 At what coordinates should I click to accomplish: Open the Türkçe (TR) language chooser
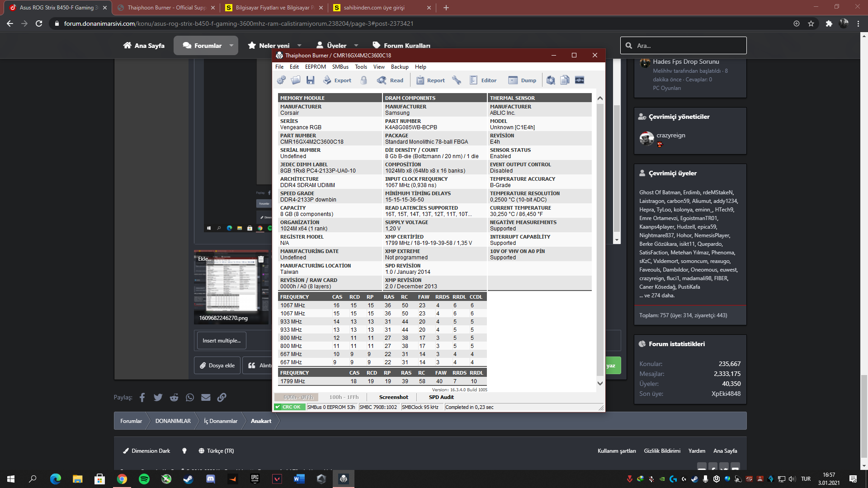216,450
